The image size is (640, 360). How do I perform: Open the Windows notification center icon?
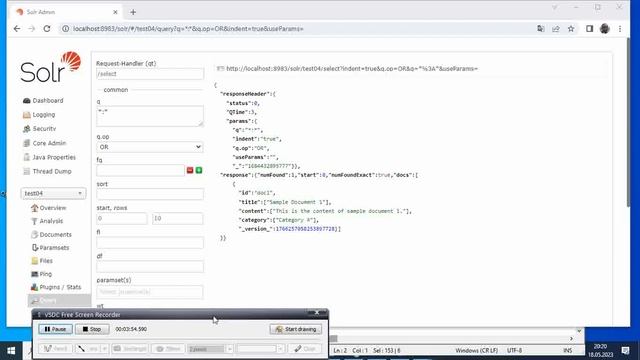coord(625,351)
